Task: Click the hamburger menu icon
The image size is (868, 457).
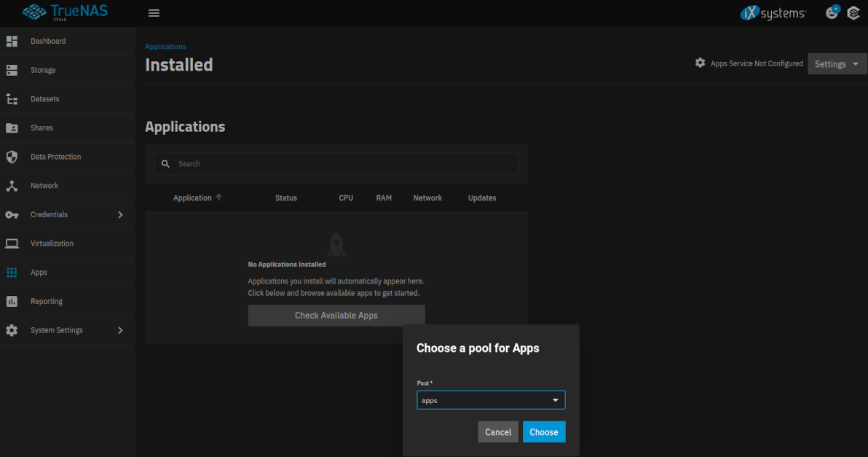Action: coord(154,13)
